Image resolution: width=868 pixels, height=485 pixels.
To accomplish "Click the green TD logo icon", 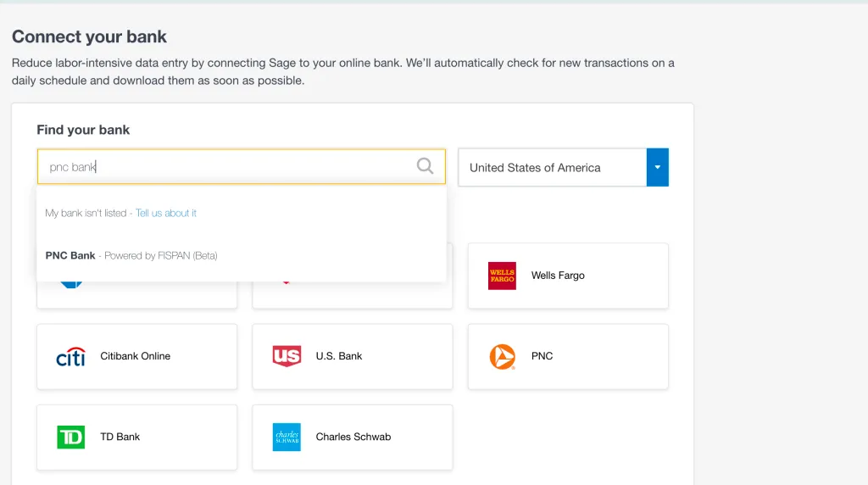I will [71, 438].
